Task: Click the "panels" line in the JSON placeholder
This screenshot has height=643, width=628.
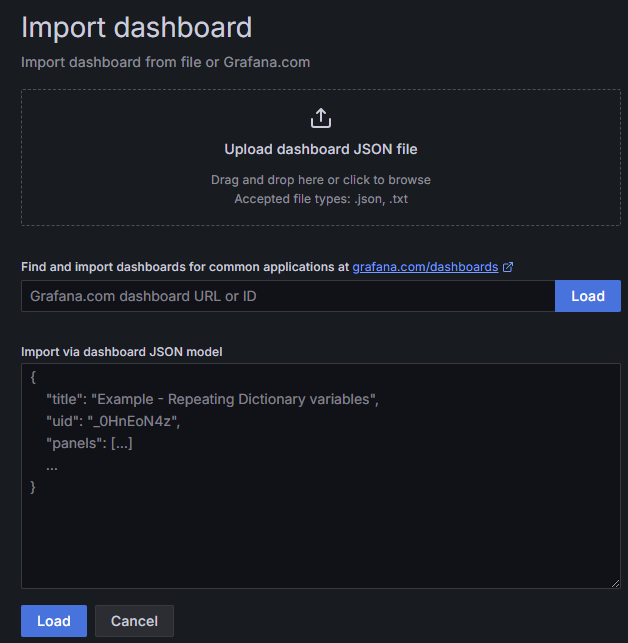Action: (89, 443)
